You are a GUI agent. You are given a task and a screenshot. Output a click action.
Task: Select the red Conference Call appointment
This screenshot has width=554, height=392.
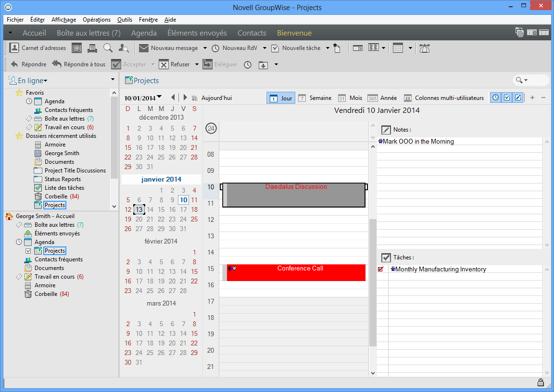click(294, 272)
